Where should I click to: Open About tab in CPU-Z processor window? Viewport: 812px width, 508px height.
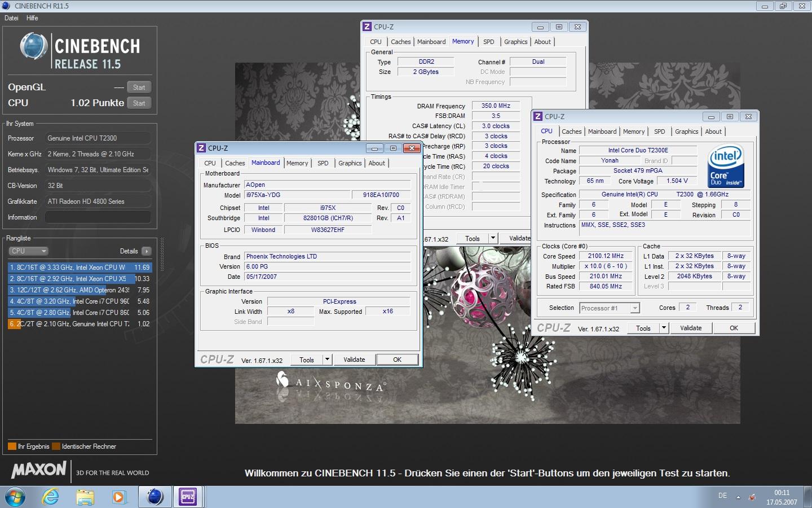(x=713, y=132)
